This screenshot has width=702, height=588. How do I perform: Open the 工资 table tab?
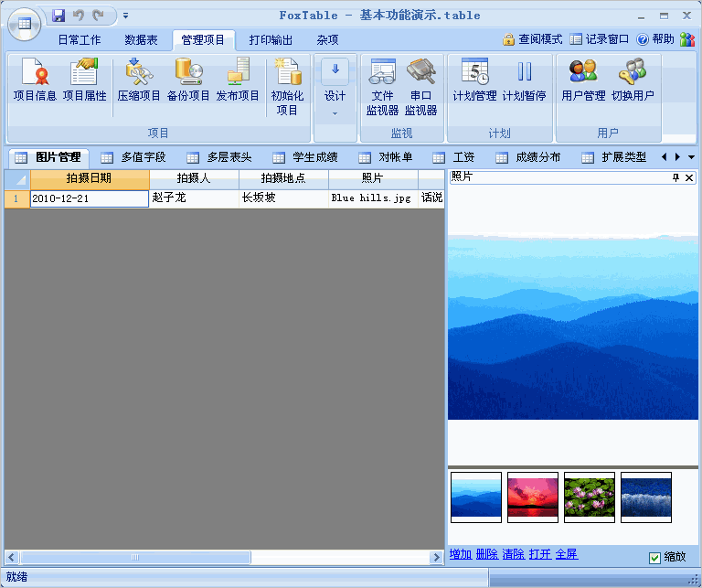453,157
